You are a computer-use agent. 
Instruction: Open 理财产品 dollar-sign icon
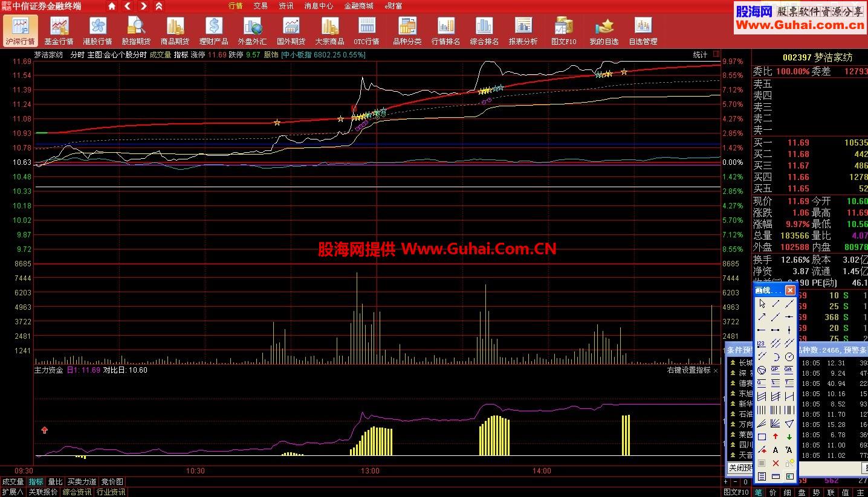pos(213,30)
